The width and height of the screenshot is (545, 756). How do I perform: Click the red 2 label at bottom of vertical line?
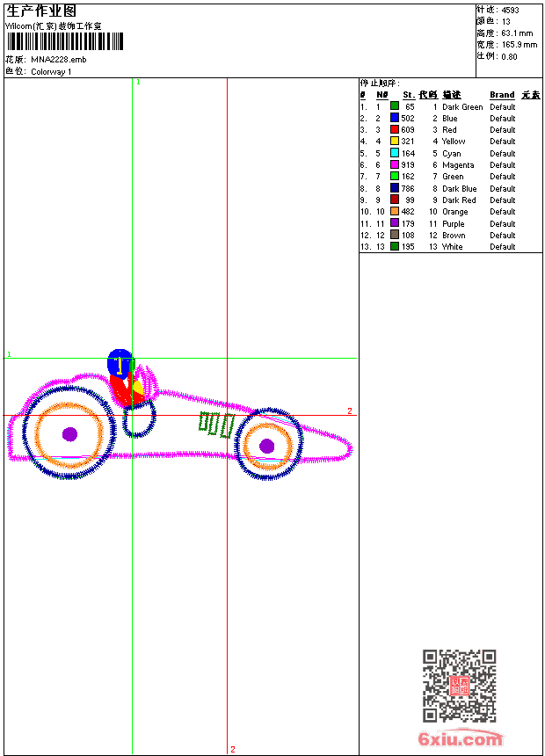point(233,749)
